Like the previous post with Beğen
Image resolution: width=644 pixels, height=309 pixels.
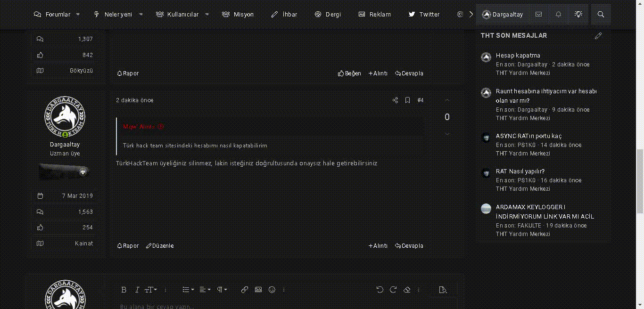click(349, 73)
